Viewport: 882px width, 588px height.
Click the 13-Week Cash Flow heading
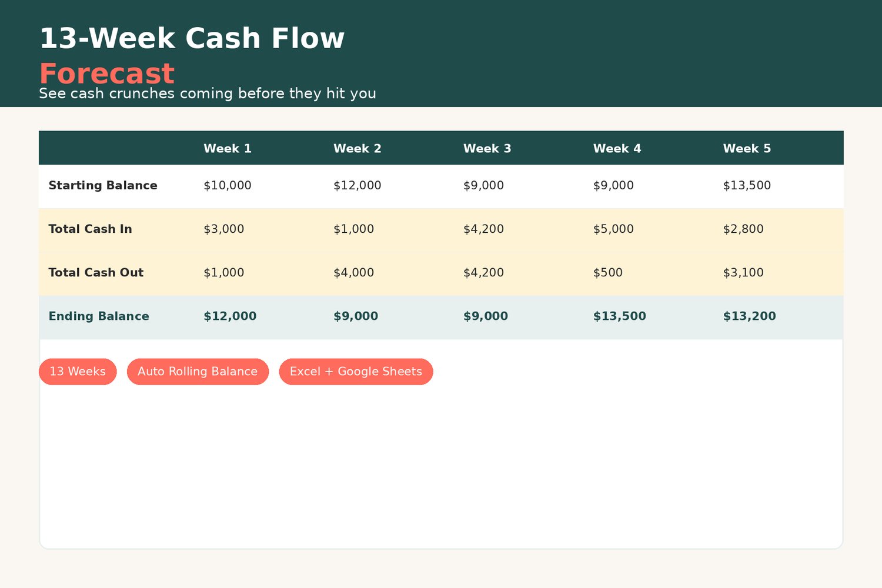[192, 39]
